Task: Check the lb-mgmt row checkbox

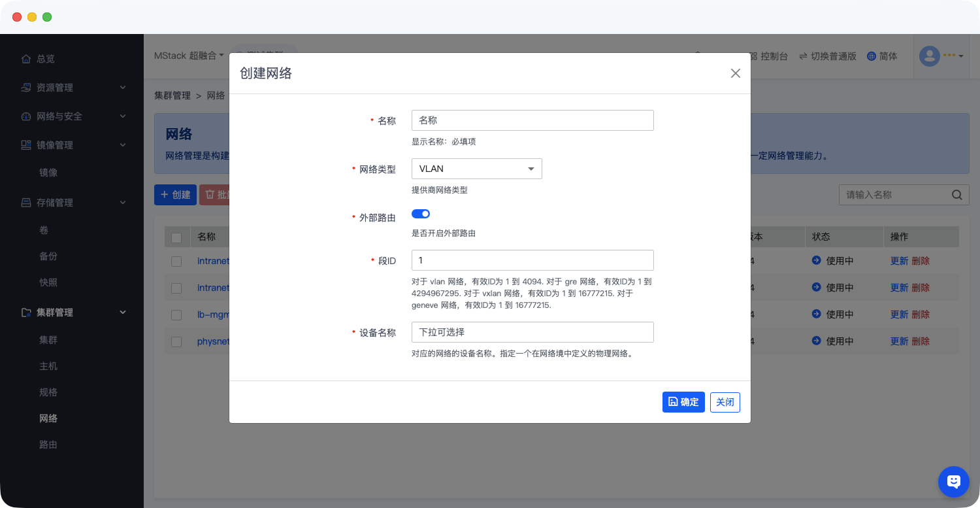Action: 176,314
